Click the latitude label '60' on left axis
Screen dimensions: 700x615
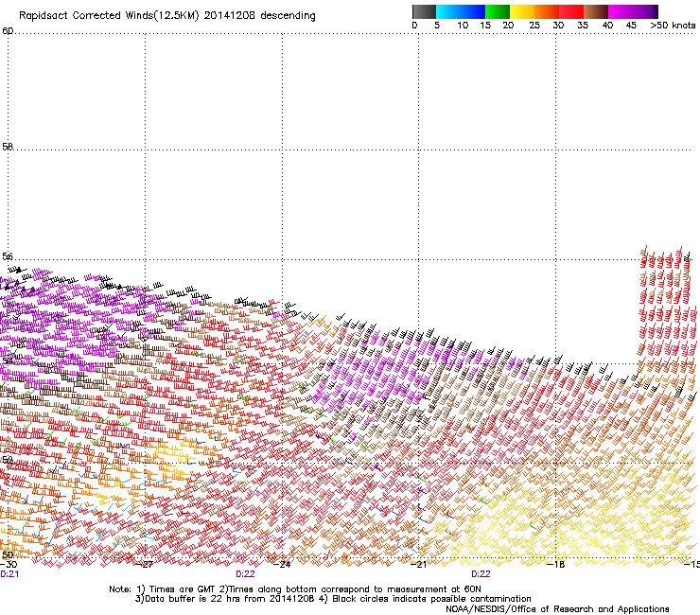click(8, 31)
